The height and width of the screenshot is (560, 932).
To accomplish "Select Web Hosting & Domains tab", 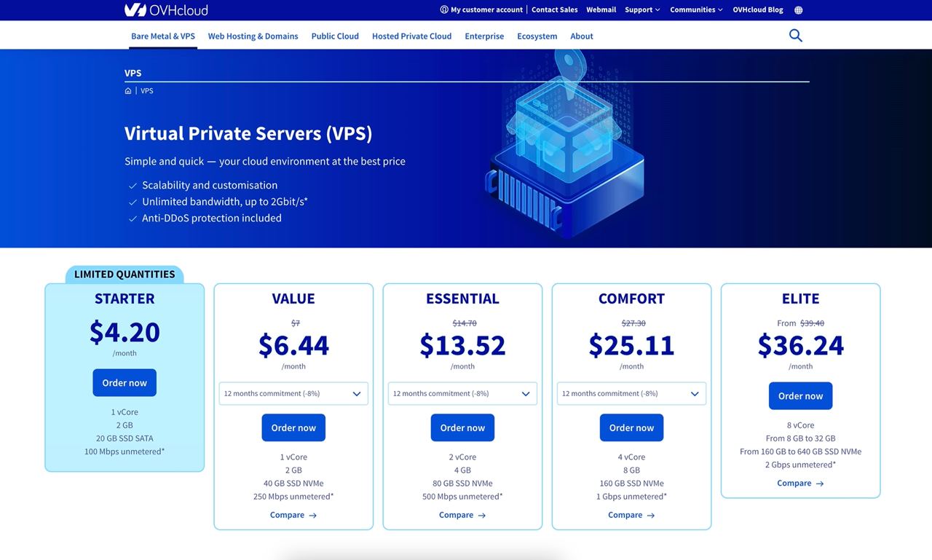I will 253,36.
